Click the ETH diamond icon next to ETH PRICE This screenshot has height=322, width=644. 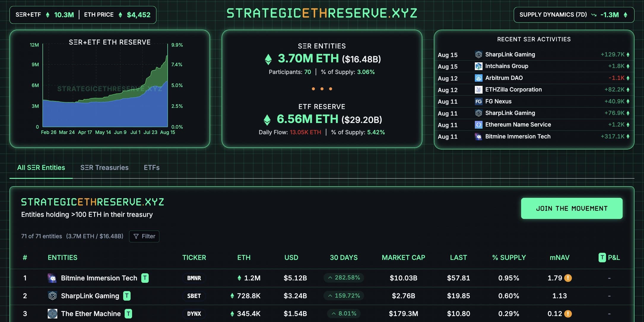pos(120,15)
